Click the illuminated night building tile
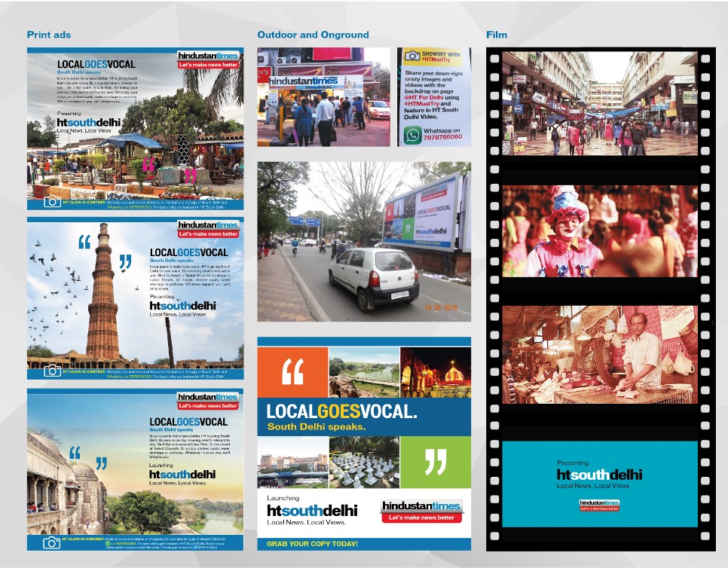The width and height of the screenshot is (728, 568). pos(436,372)
